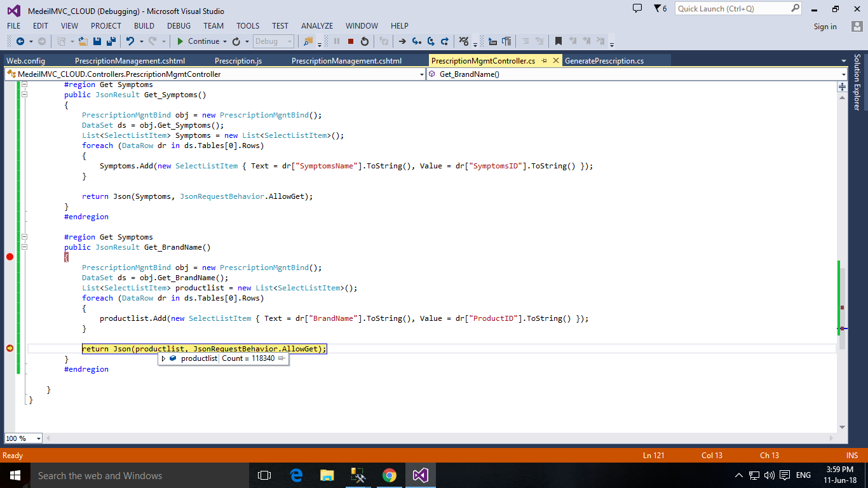Open the feedback speech bubble icon
The width and height of the screenshot is (868, 488).
[x=637, y=8]
